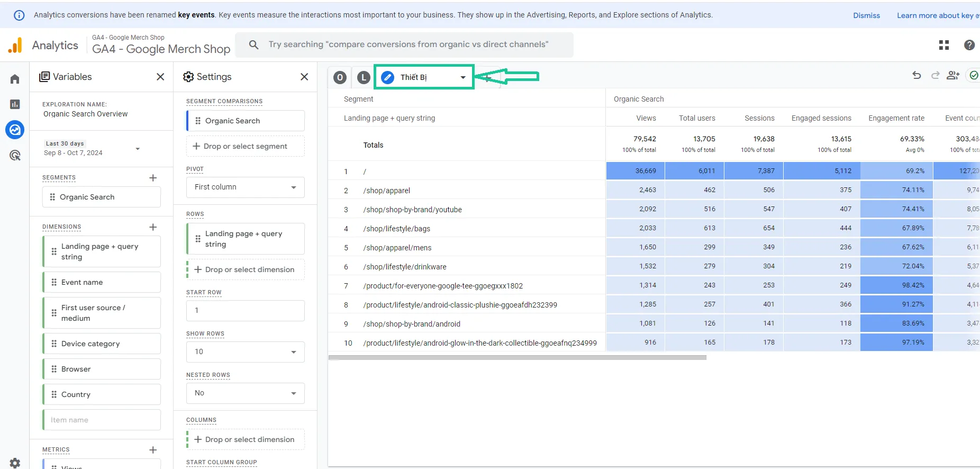Open the Google apps grid icon
The height and width of the screenshot is (469, 980).
coord(944,45)
